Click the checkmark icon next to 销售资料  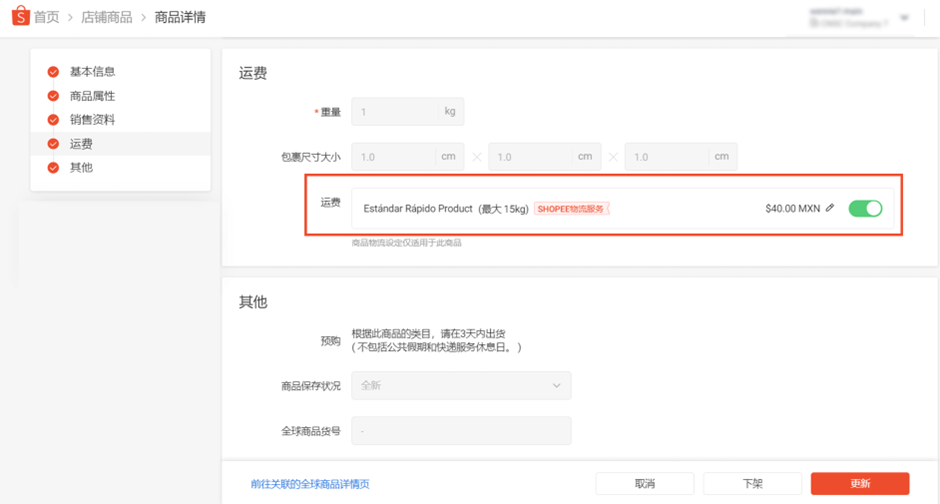[53, 120]
